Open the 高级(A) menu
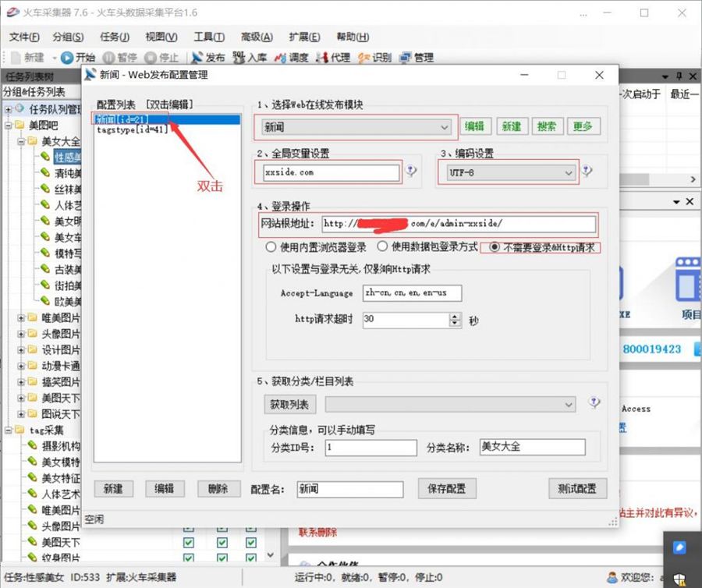The height and width of the screenshot is (588, 702). click(x=257, y=37)
